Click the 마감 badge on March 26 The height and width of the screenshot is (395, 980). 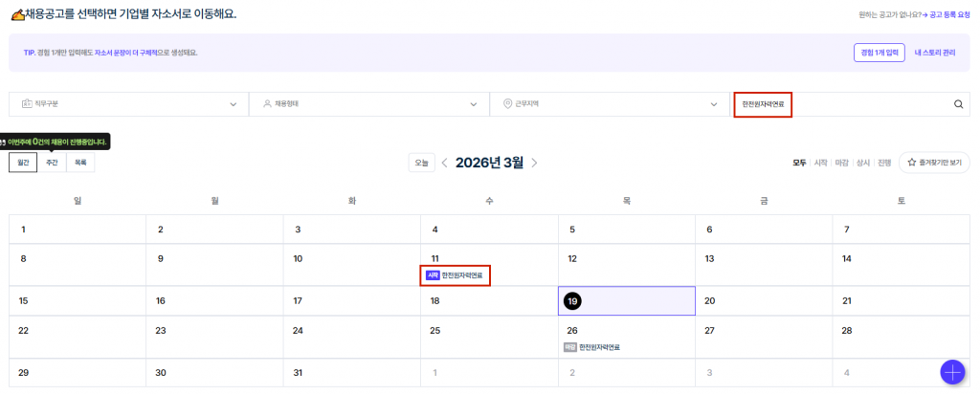pos(569,347)
